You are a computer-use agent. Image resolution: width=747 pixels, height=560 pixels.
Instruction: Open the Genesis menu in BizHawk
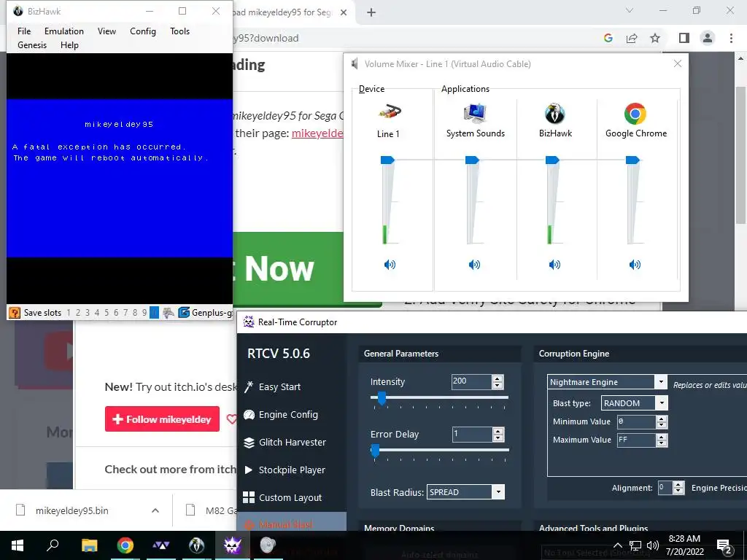(x=32, y=44)
